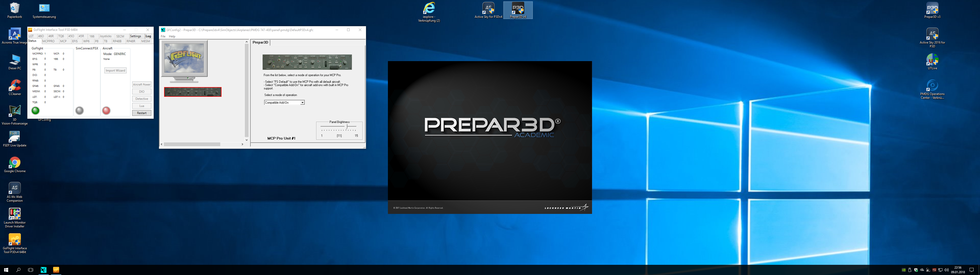Click the device list scroll right arrow
This screenshot has width=980, height=275.
pyautogui.click(x=242, y=144)
